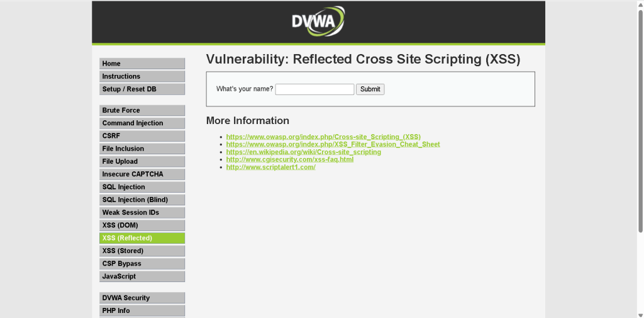Open Wikipedia Cross-site scripting link
644x318 pixels.
[x=304, y=152]
